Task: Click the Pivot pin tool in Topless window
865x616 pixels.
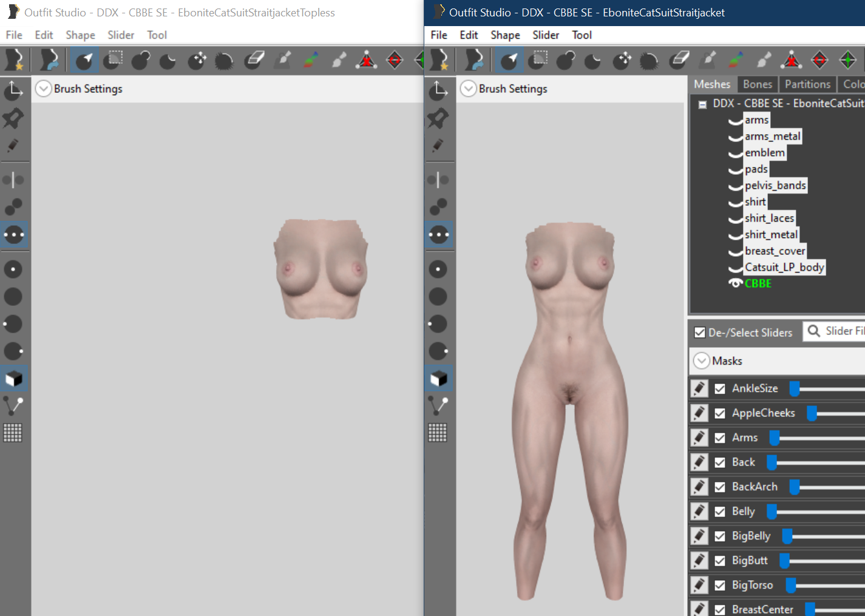Action: pos(13,118)
